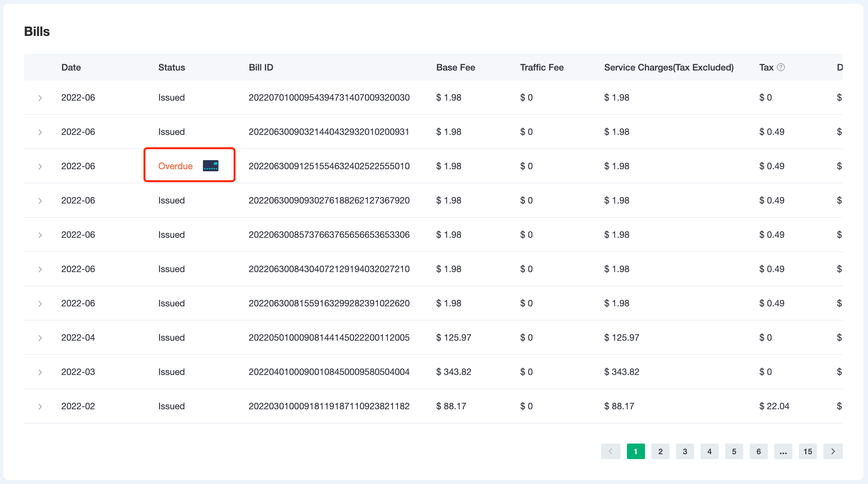
Task: Expand the 2022-03 bill row
Action: (x=40, y=372)
